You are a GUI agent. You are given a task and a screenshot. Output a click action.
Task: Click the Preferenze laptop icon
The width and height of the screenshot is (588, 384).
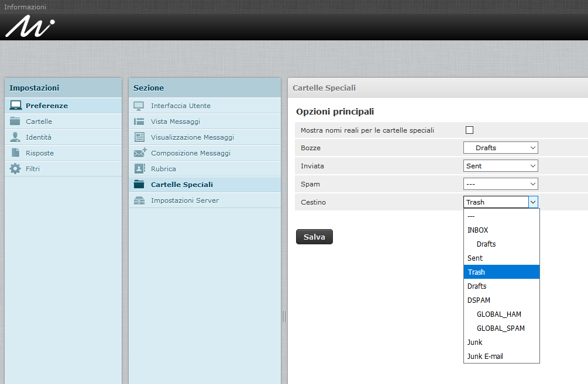16,106
